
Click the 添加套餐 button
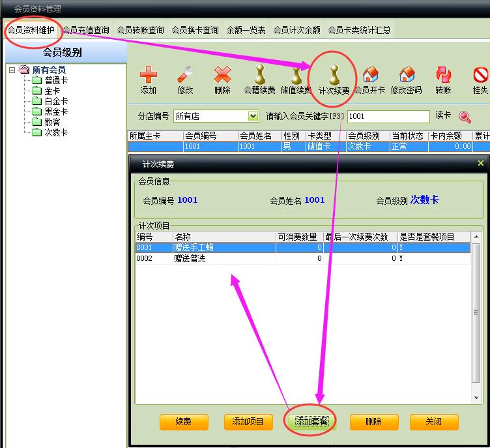coord(311,422)
